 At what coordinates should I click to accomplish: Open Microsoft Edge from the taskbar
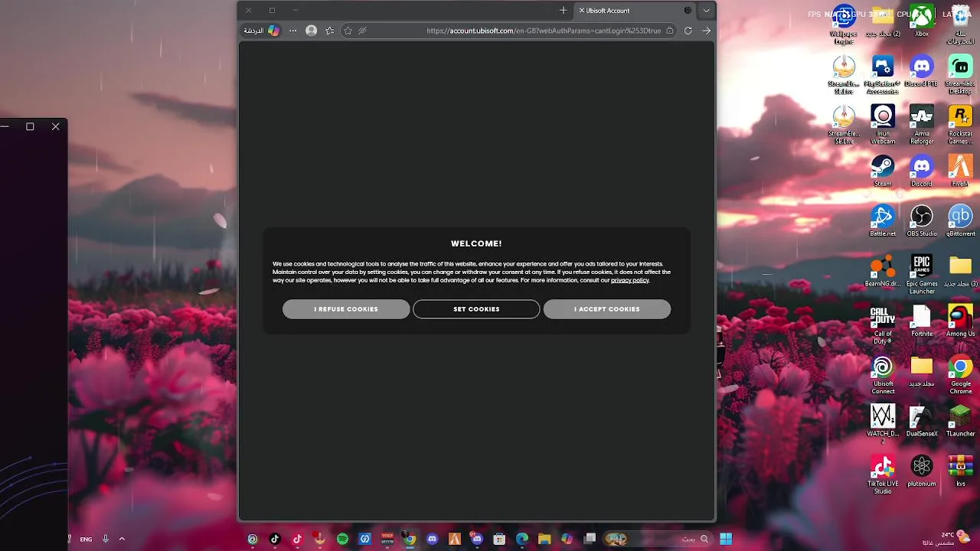pyautogui.click(x=522, y=539)
